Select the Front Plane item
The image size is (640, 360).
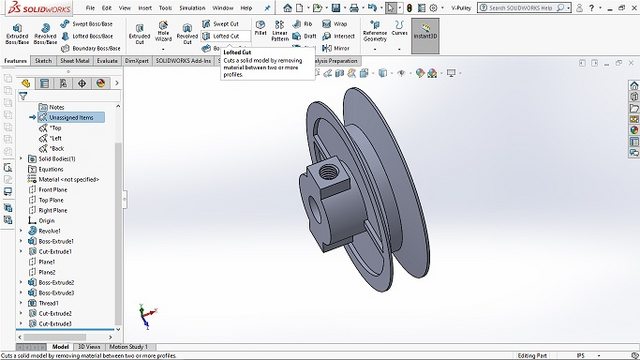pyautogui.click(x=48, y=190)
